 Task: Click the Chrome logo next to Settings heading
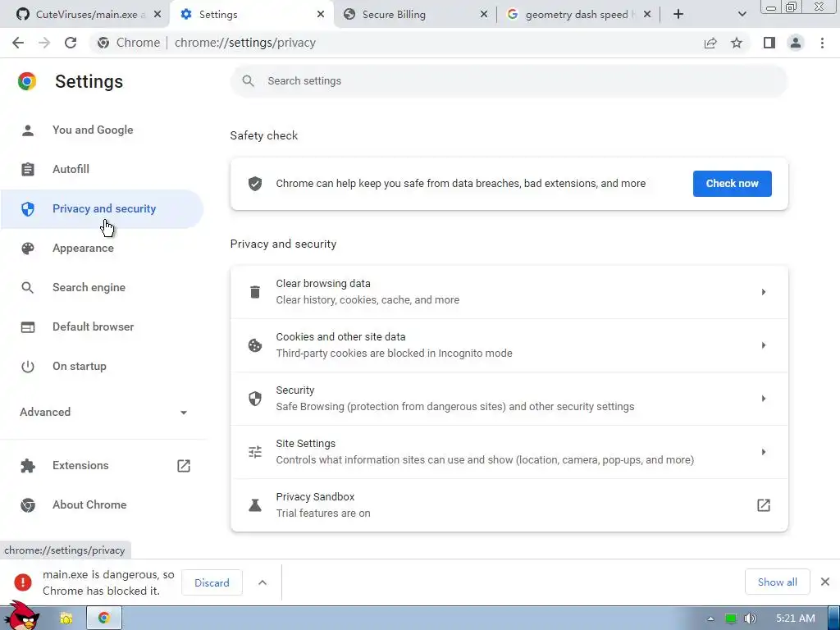pos(27,81)
